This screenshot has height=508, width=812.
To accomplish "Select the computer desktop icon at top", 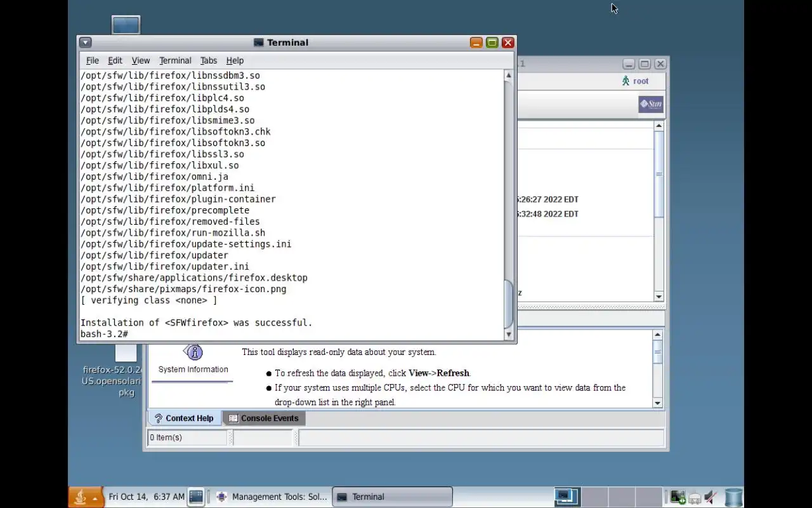I will [x=126, y=25].
